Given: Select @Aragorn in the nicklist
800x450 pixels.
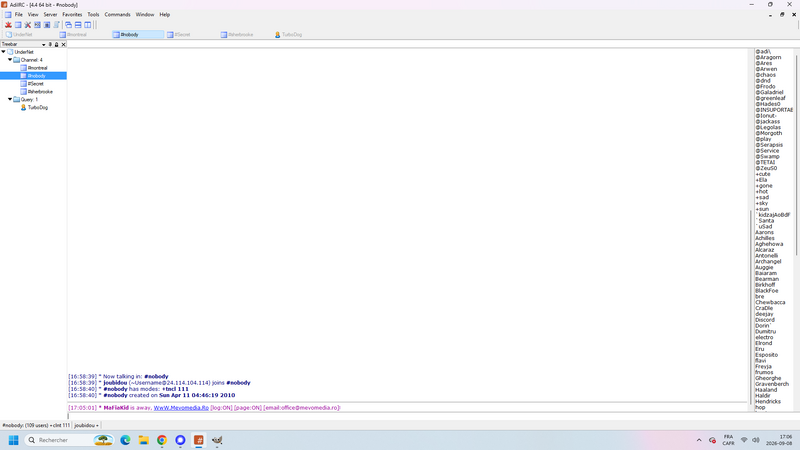Looking at the screenshot, I should (x=768, y=57).
